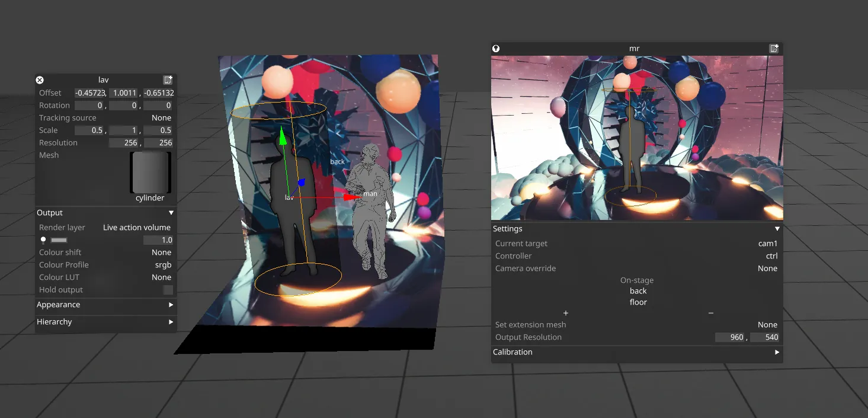Add an on-stage surface with plus icon
The width and height of the screenshot is (868, 418).
[x=565, y=313]
